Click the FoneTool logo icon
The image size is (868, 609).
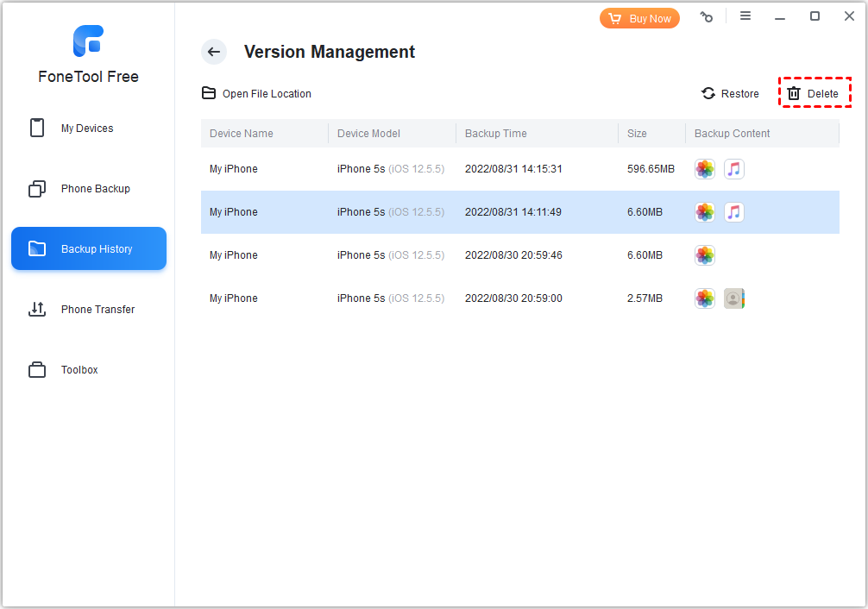[88, 41]
